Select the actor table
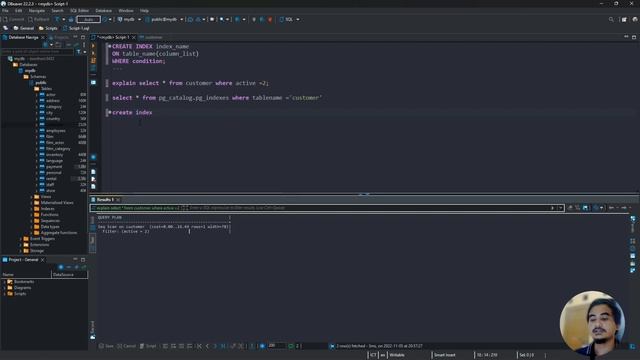The height and width of the screenshot is (360, 640). pos(51,95)
